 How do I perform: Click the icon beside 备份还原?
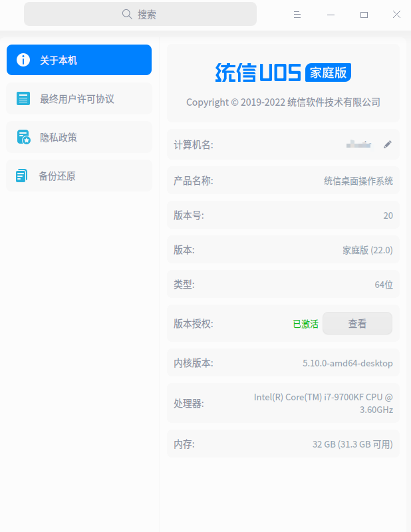(x=22, y=176)
